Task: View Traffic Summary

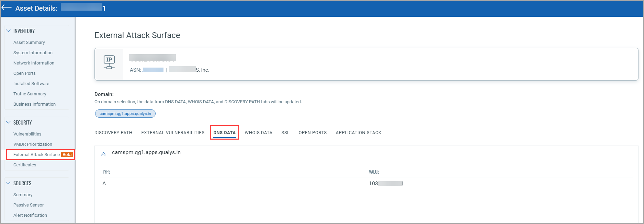Action: [30, 94]
